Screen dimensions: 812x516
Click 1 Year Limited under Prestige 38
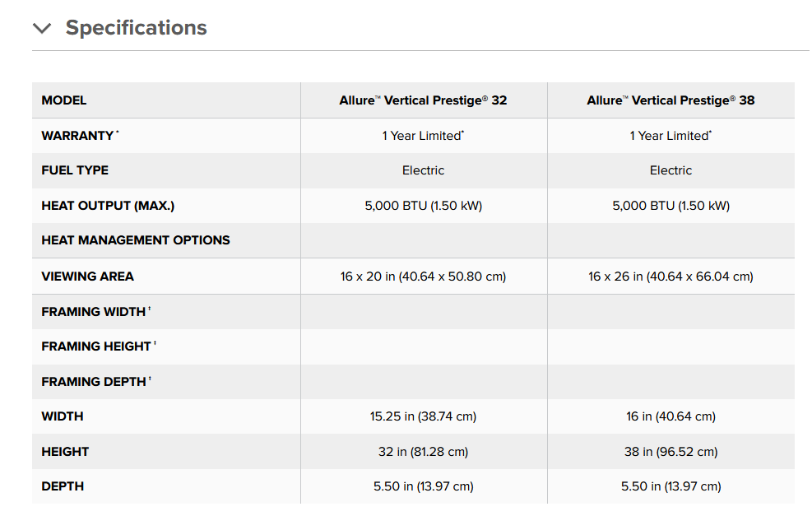[670, 136]
